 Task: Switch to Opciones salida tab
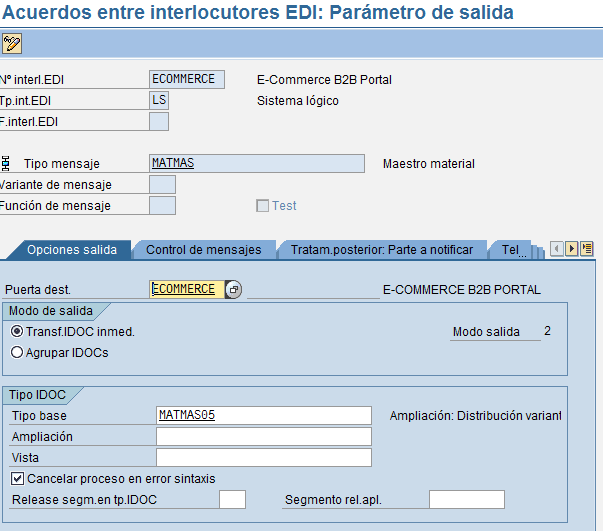coord(71,250)
